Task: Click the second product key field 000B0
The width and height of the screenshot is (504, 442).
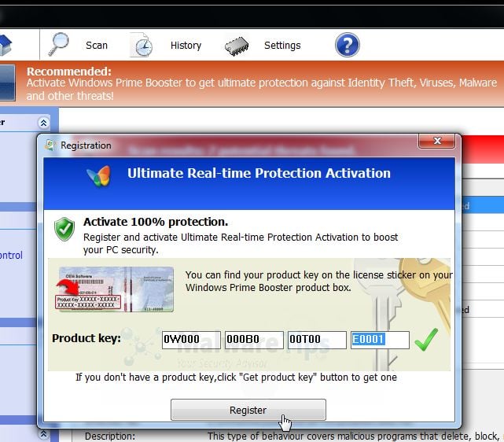Action: pyautogui.click(x=254, y=340)
